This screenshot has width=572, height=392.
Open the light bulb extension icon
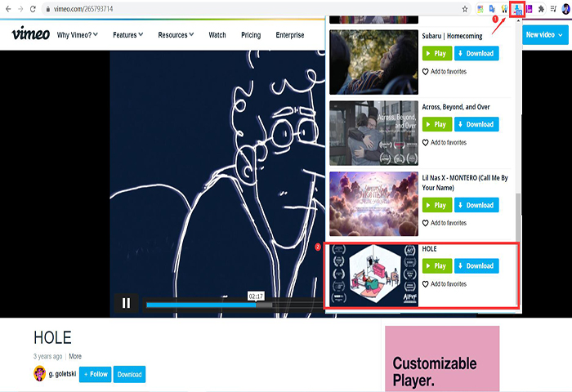click(504, 9)
